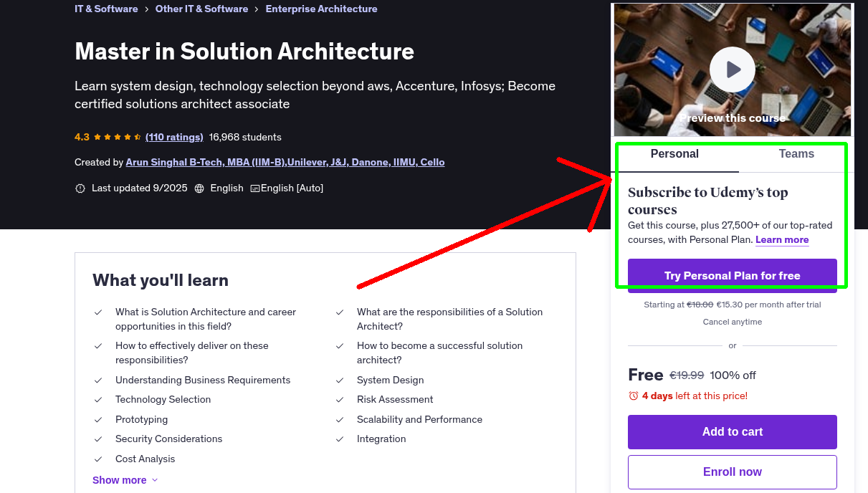Click the closed captions icon beside English [Auto]
Image resolution: width=868 pixels, height=493 pixels.
click(255, 188)
